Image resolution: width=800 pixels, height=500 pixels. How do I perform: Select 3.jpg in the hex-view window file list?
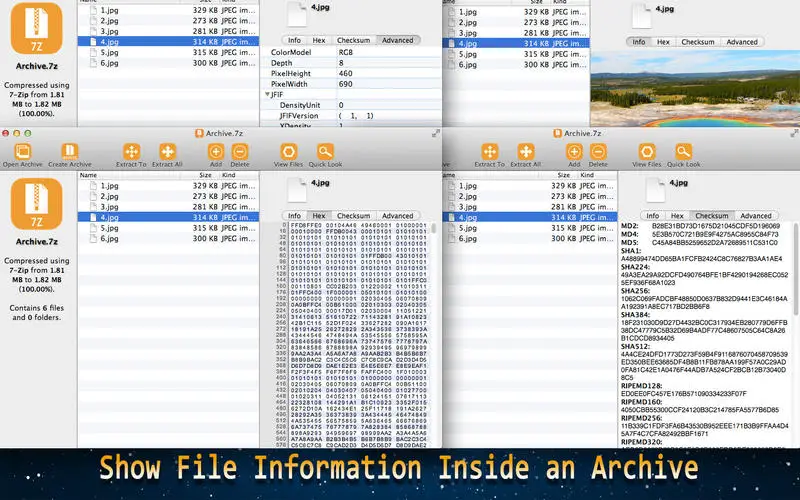[168, 207]
